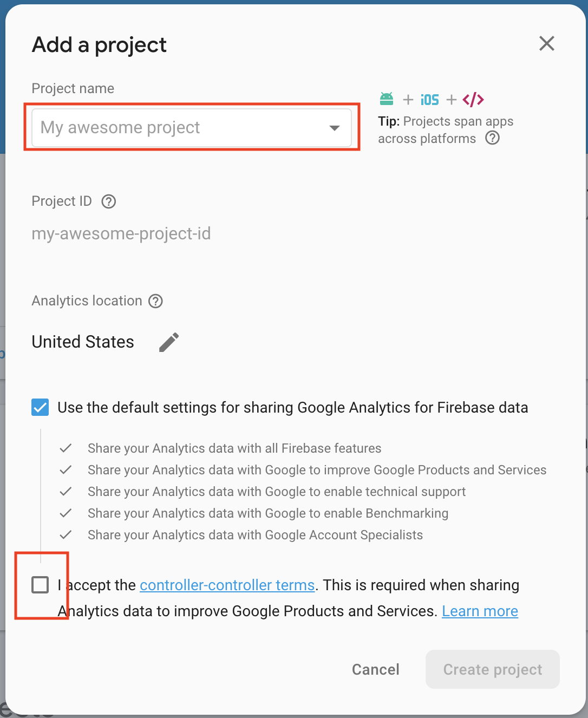Image resolution: width=588 pixels, height=718 pixels.
Task: Click the Cancel button
Action: [376, 670]
